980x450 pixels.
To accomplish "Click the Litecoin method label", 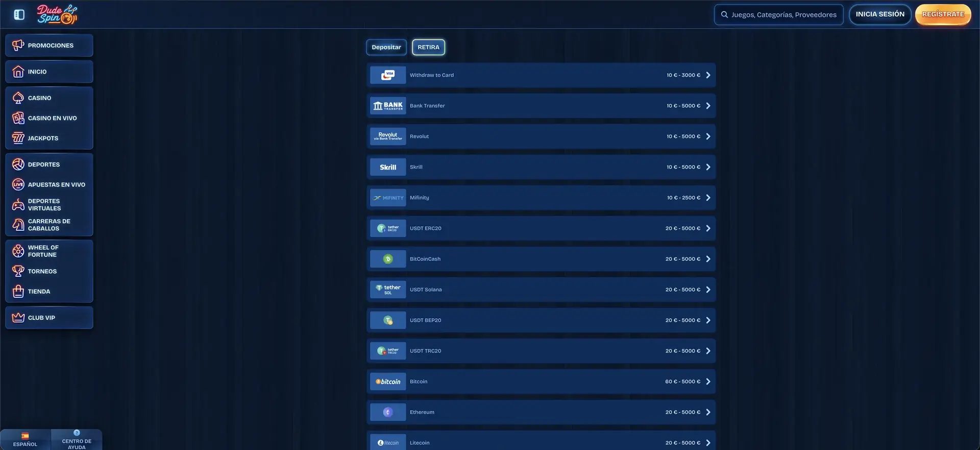I will coord(420,443).
